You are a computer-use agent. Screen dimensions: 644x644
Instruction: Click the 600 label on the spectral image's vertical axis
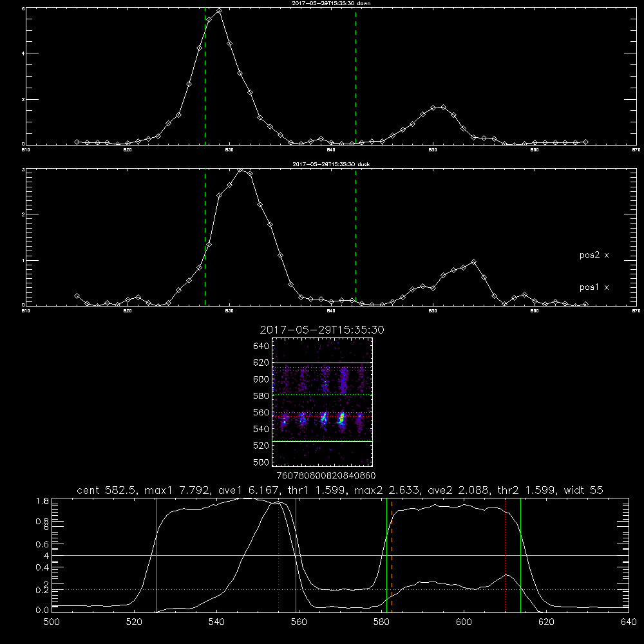pos(261,379)
